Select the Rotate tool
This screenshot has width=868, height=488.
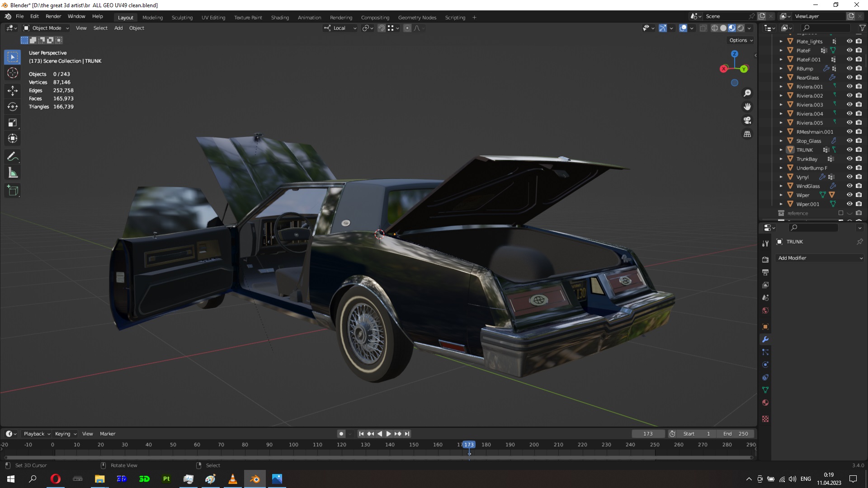tap(13, 107)
